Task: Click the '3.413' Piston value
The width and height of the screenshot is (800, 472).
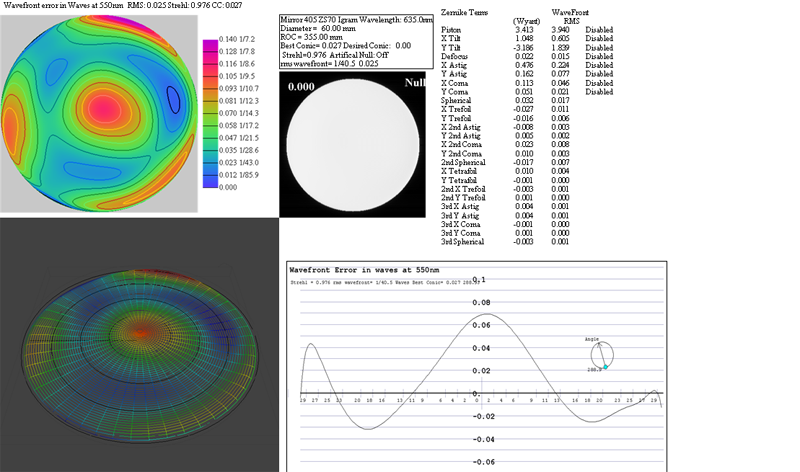Action: pos(524,30)
